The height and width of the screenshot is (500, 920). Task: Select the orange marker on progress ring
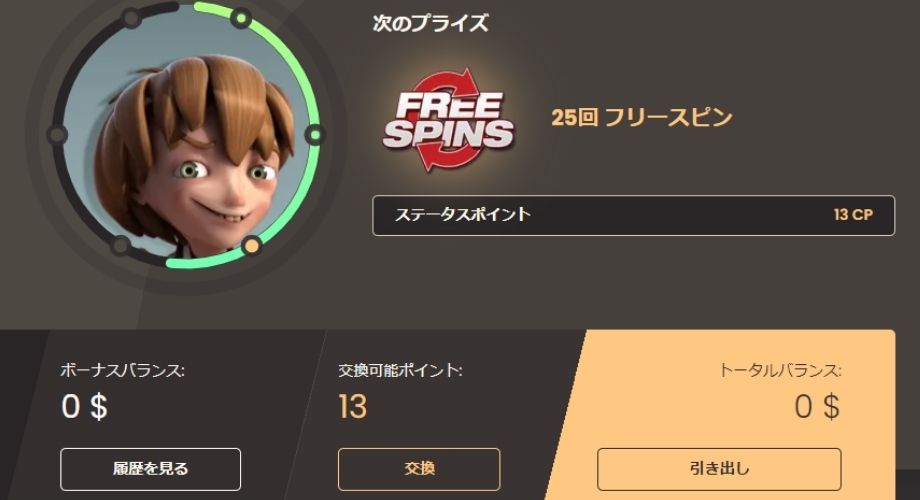click(251, 245)
